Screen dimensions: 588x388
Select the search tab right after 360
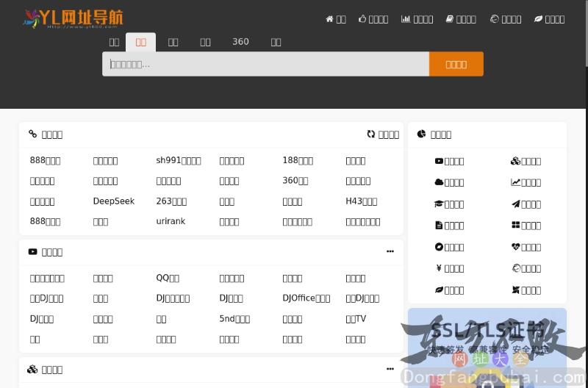tap(276, 42)
